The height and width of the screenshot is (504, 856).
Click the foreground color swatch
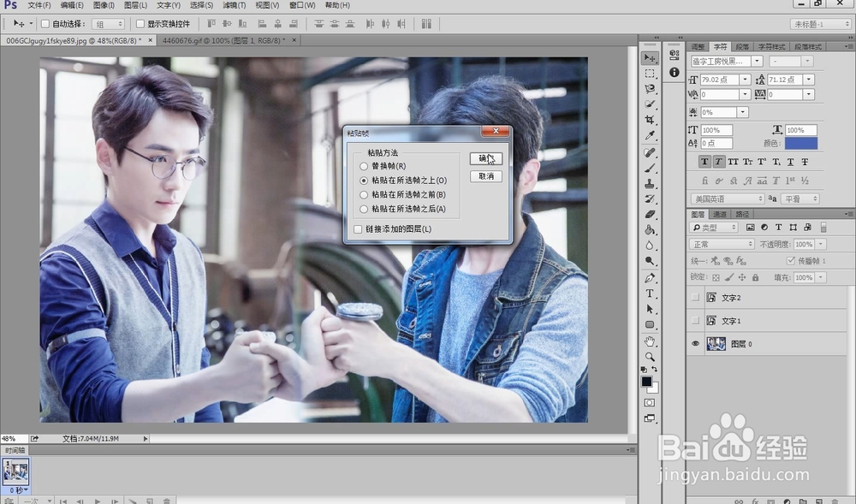(x=646, y=382)
